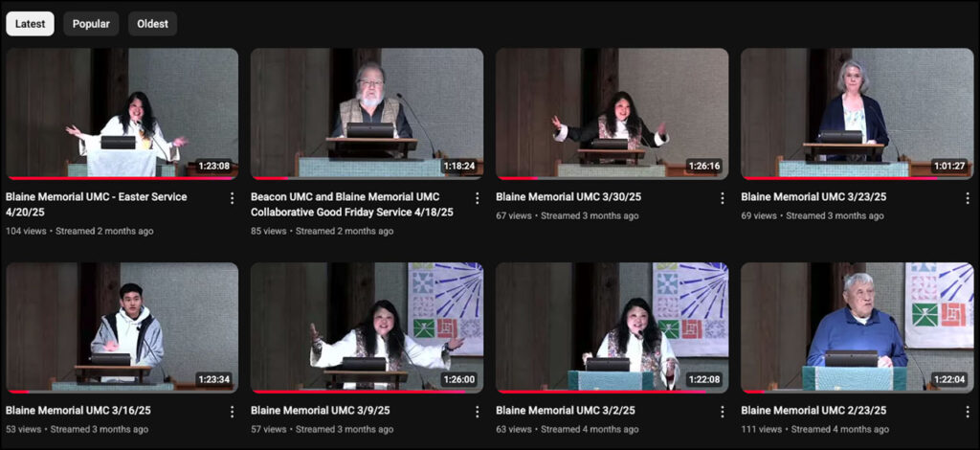Open more options for Easter Service 4/20/25 video
The image size is (980, 450).
[232, 198]
